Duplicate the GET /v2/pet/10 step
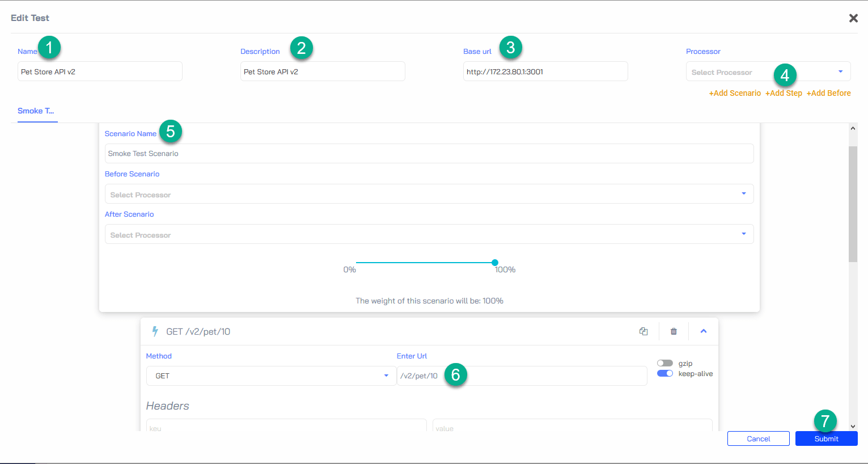868x464 pixels. click(x=643, y=331)
